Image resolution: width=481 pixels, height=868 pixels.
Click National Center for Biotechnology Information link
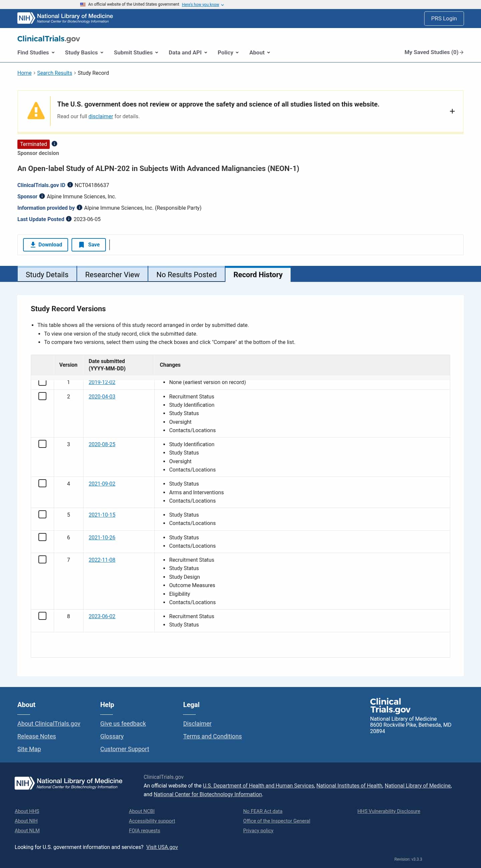(x=208, y=794)
